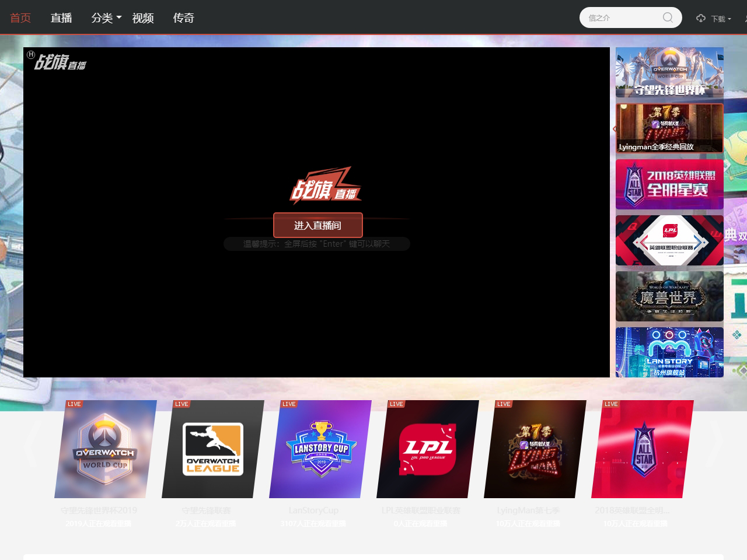The image size is (747, 560).
Task: Go to the 首页 home tab
Action: pyautogui.click(x=20, y=18)
